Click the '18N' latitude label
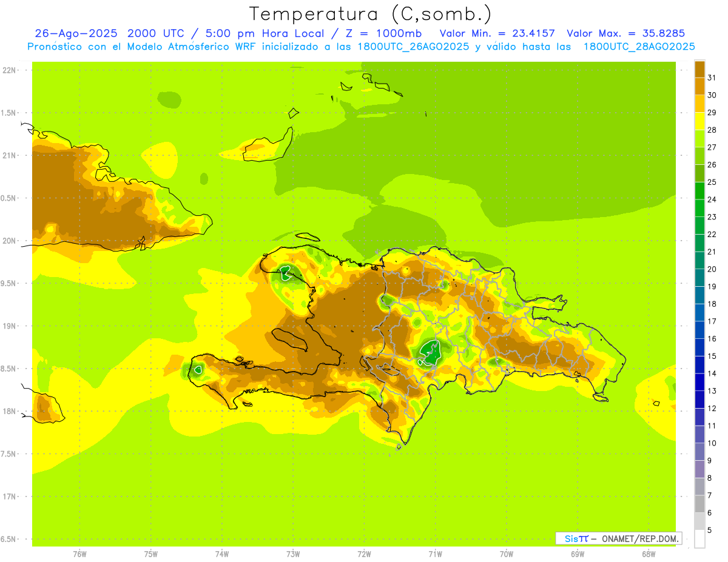 coord(9,412)
